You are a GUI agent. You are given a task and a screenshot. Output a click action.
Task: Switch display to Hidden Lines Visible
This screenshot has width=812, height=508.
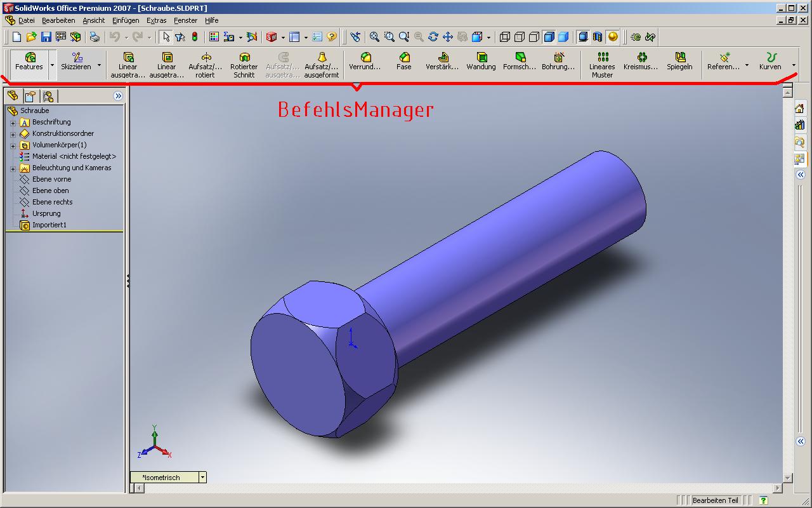click(x=520, y=37)
